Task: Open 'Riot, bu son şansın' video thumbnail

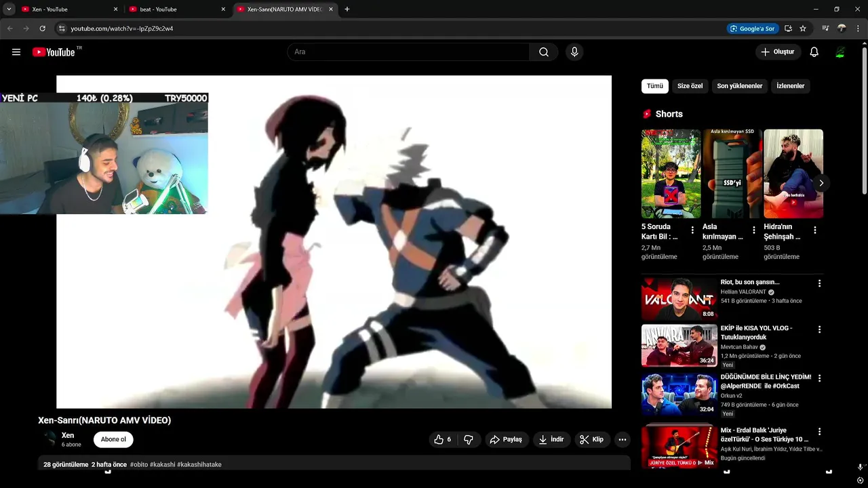Action: pos(679,299)
